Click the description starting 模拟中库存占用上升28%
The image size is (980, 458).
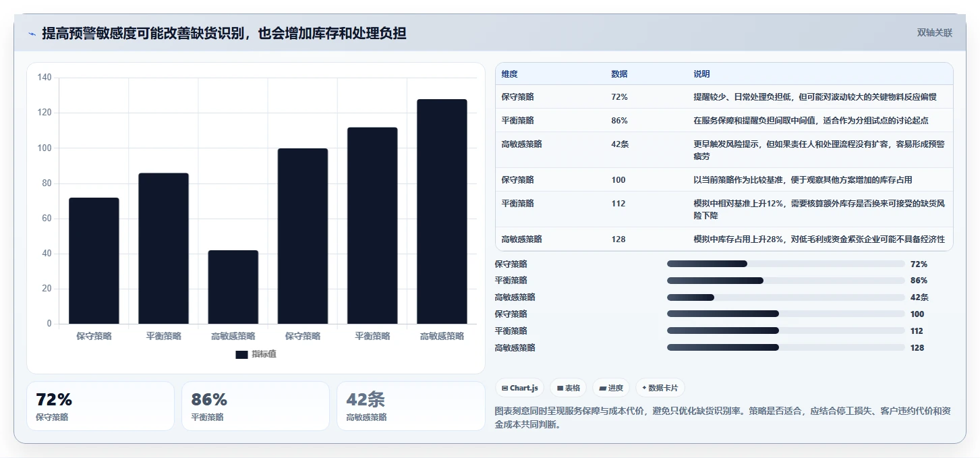[x=819, y=239]
